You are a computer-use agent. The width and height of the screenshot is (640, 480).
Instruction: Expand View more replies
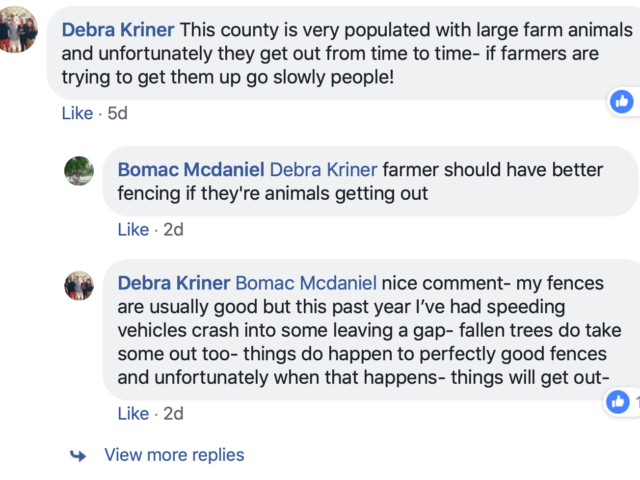(x=174, y=455)
